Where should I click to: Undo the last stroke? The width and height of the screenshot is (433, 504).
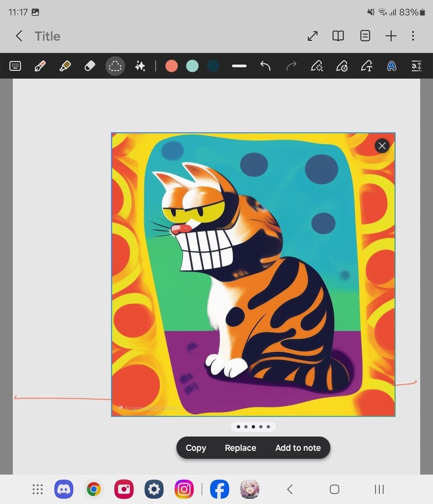pyautogui.click(x=265, y=66)
